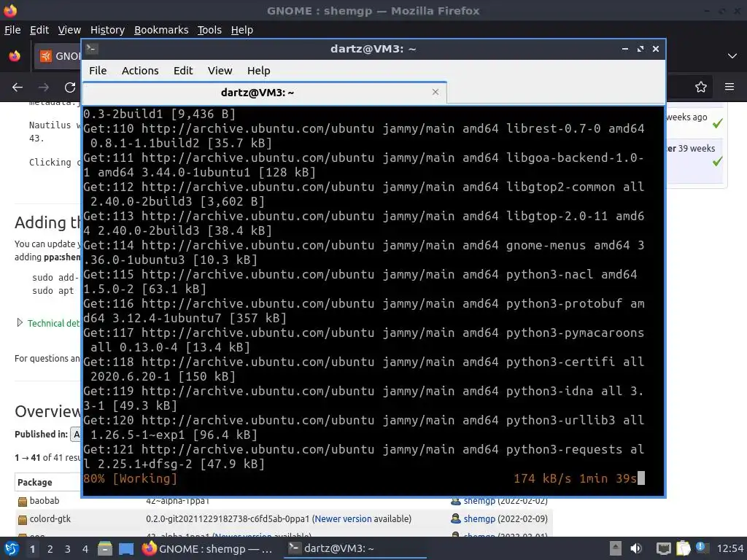Click the Firefox View icon in the tab bar

[x=15, y=55]
